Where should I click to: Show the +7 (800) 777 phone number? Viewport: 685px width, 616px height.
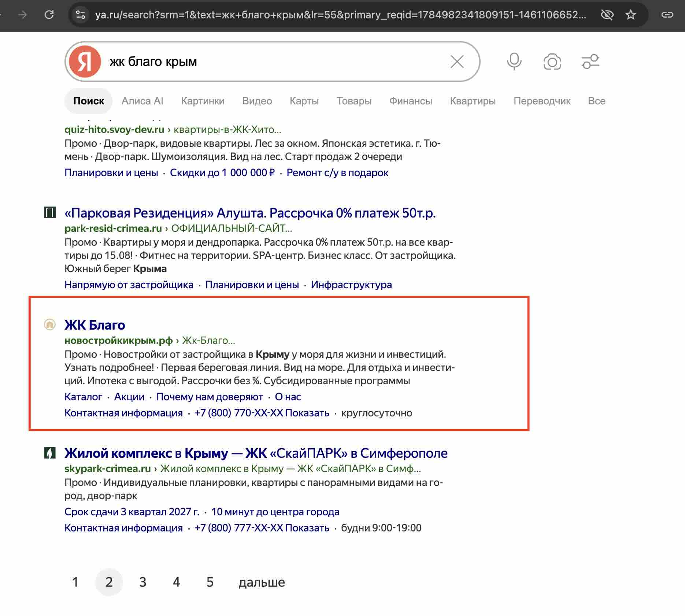tap(262, 528)
